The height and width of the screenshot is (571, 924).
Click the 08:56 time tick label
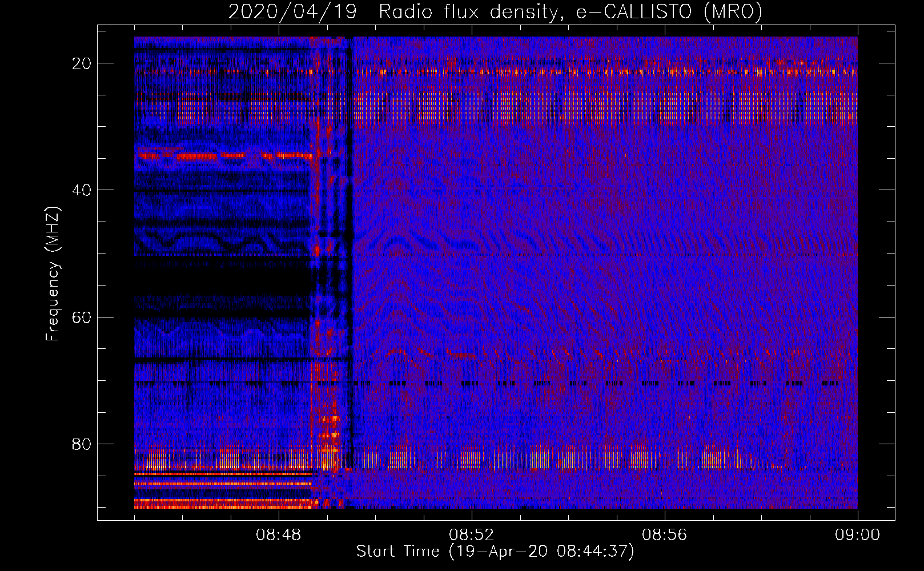tap(665, 535)
